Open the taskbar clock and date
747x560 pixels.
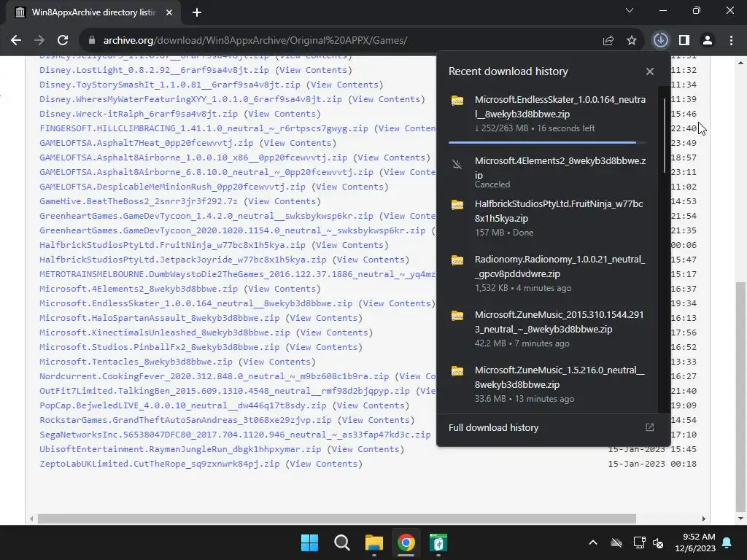(x=695, y=542)
